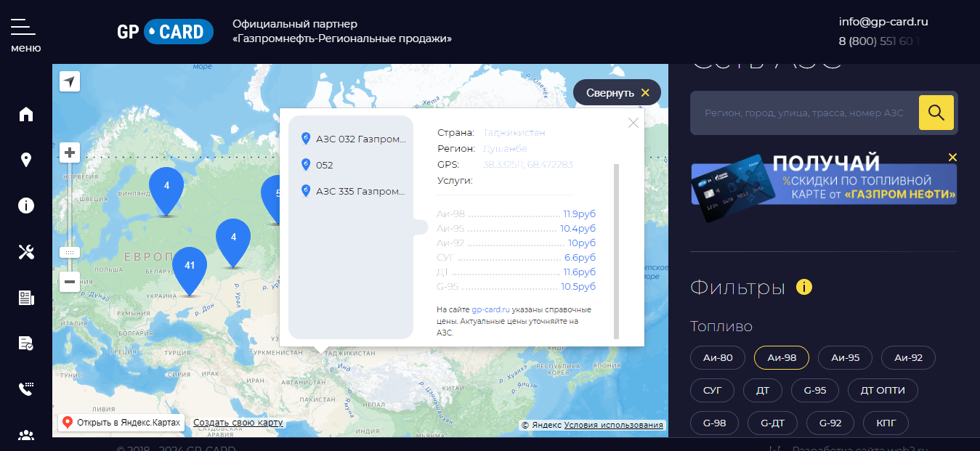The width and height of the screenshot is (980, 451).
Task: Open the phone contact sidebar icon
Action: 26,389
